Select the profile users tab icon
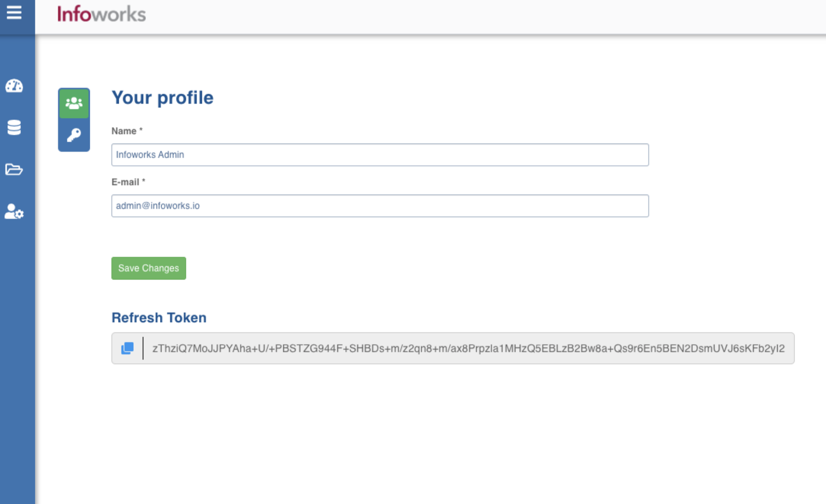 74,103
